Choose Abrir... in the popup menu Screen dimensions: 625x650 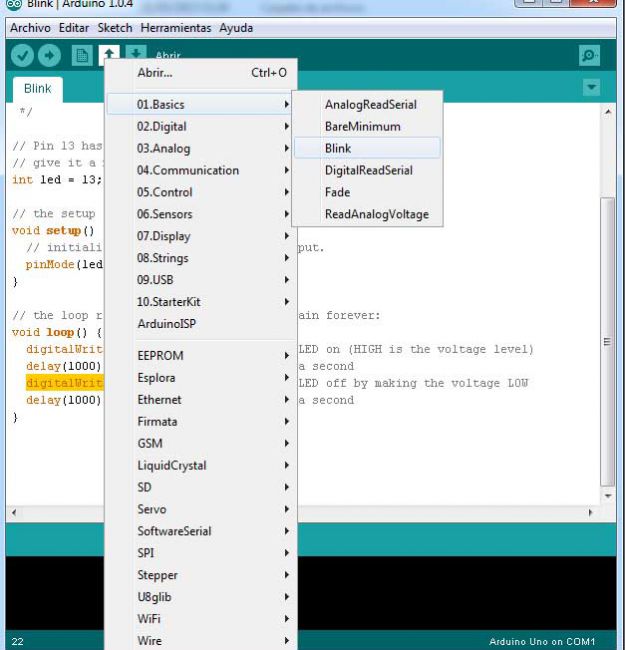[x=202, y=73]
